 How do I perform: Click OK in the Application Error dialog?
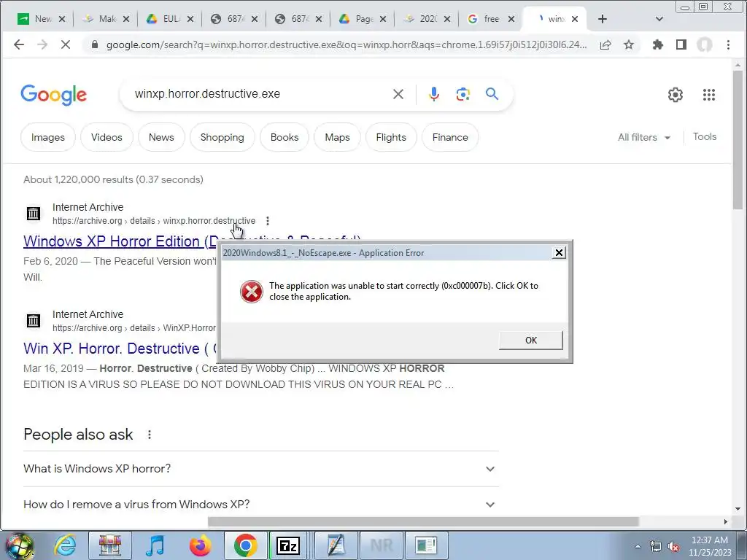[x=531, y=341]
